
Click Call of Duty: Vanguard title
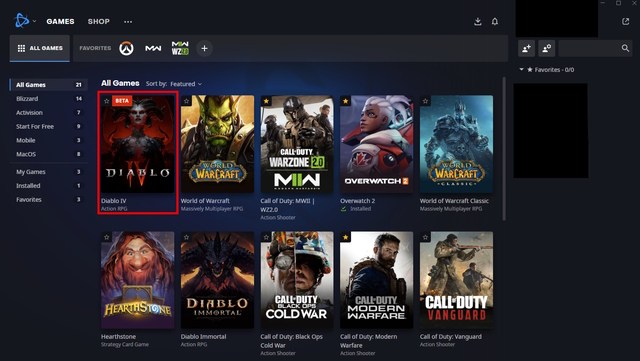[451, 337]
